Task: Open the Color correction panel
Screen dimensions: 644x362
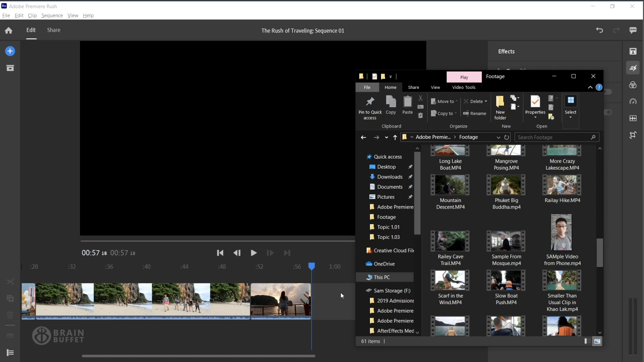Action: click(x=633, y=85)
